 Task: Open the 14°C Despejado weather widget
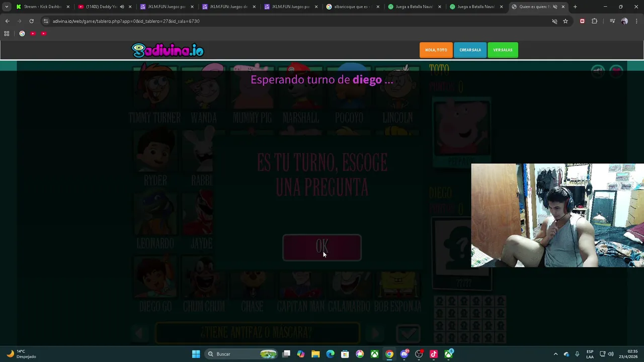click(20, 354)
